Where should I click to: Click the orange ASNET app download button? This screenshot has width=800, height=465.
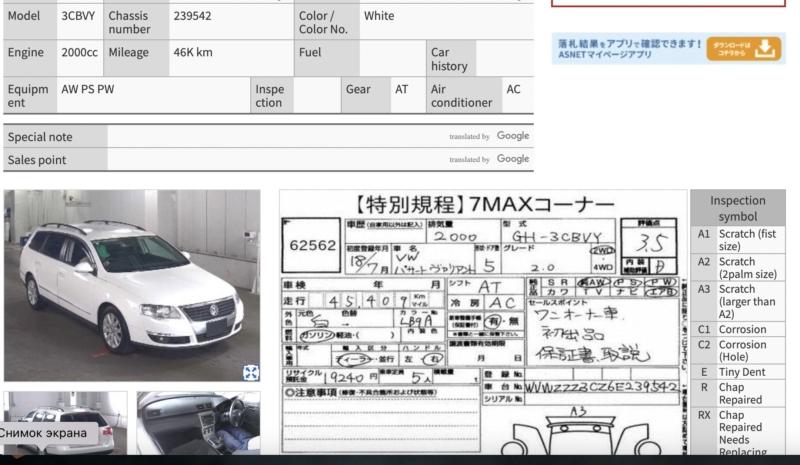tap(743, 49)
